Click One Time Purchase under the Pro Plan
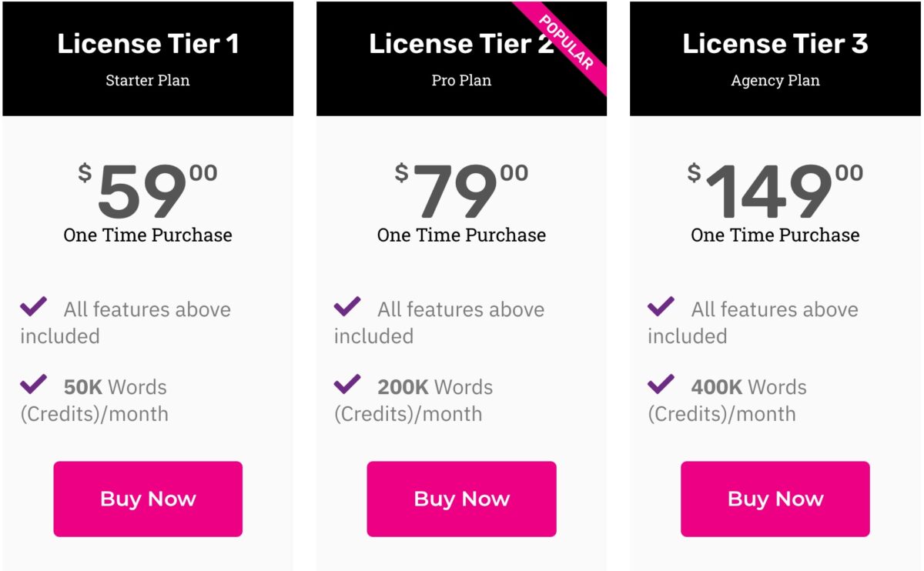This screenshot has width=924, height=571. pos(461,235)
